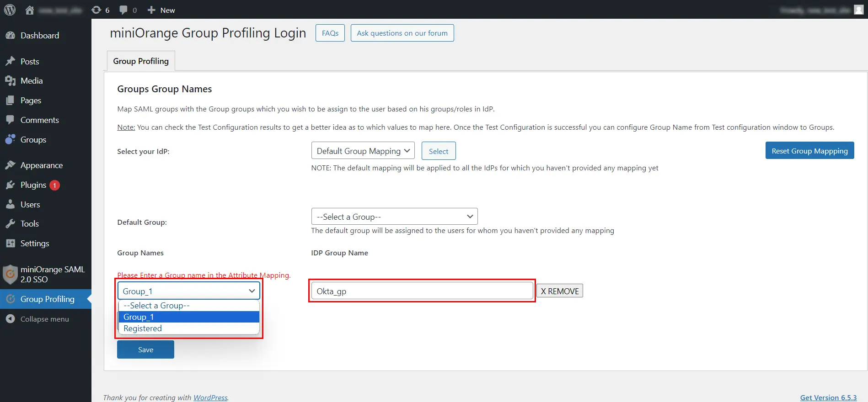Click the WordPress logo icon
The image size is (868, 402).
(x=10, y=10)
